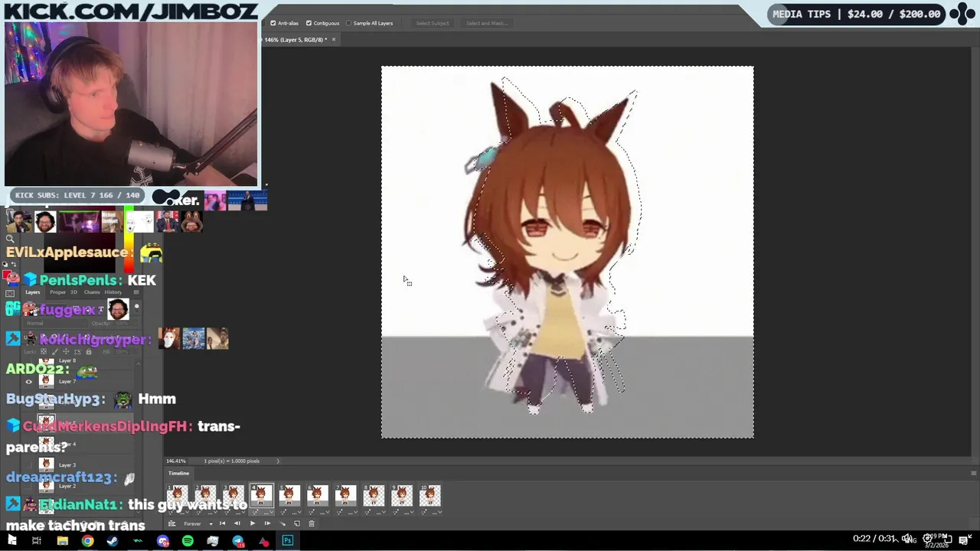Open the Layers panel options menu
Viewport: 980px width, 551px height.
[x=136, y=292]
